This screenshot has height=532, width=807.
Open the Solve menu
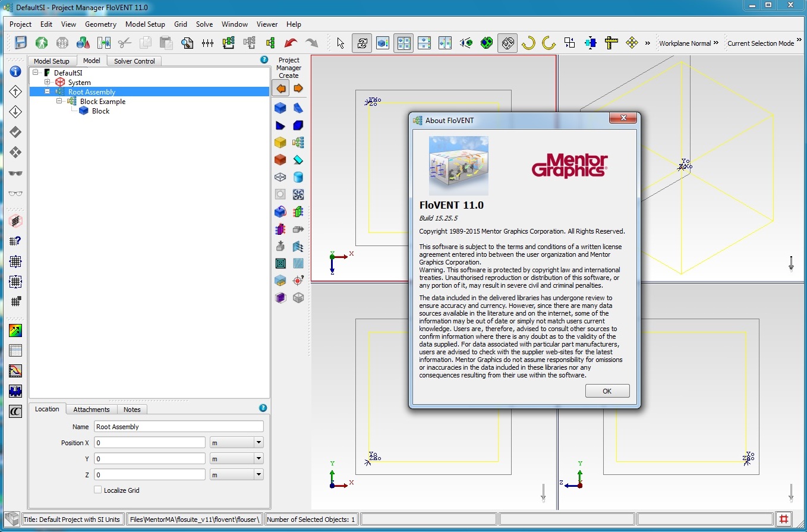(x=204, y=24)
